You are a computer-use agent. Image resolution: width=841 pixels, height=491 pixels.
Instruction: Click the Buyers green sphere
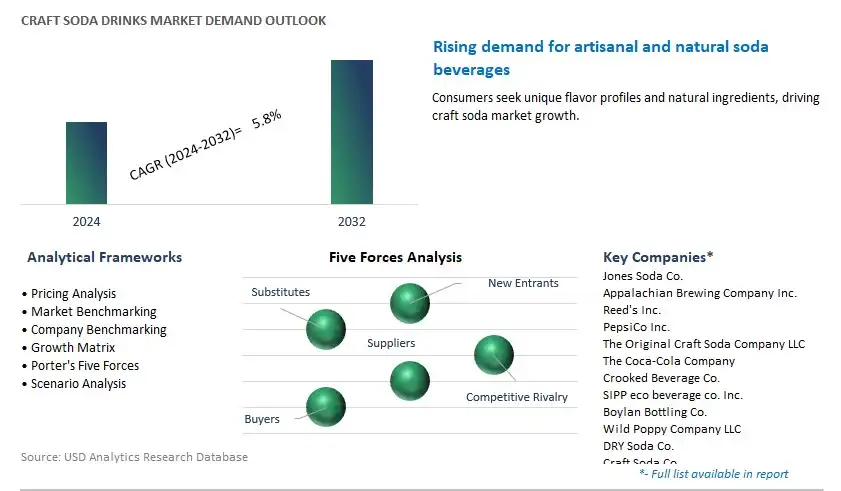pos(326,407)
